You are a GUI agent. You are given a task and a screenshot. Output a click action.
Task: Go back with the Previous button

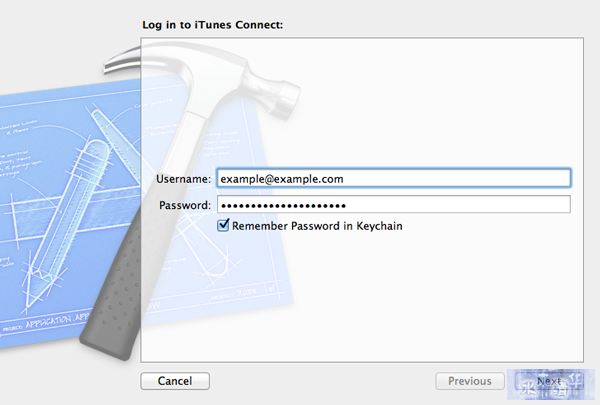470,381
